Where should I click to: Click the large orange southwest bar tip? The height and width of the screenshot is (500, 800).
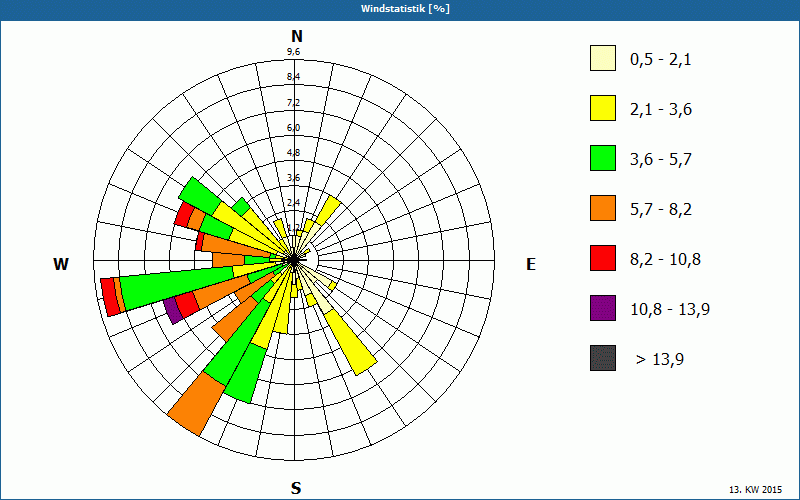coord(196,404)
